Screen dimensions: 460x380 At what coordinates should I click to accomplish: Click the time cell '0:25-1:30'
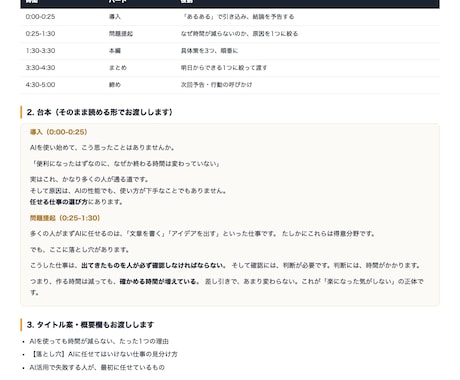[40, 34]
